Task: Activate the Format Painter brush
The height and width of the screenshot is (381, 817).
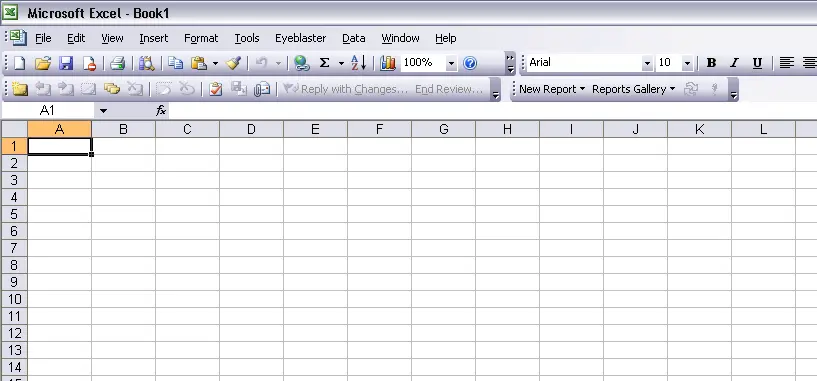Action: [232, 63]
